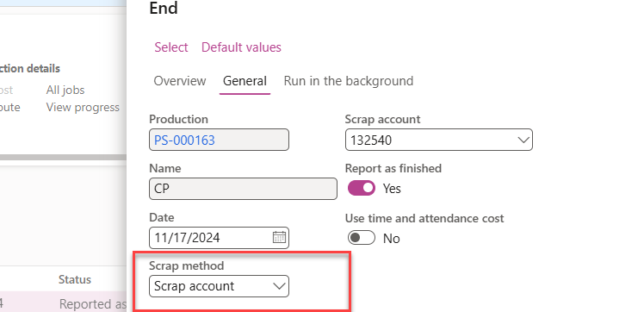Select the Reported as finished status cell
644x312 pixels.
tap(93, 303)
